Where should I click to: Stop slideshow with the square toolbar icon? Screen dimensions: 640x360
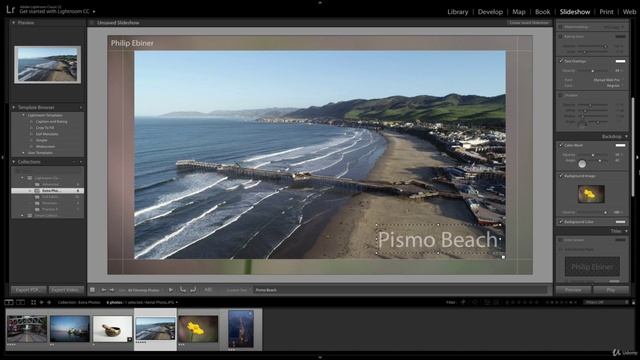point(93,290)
